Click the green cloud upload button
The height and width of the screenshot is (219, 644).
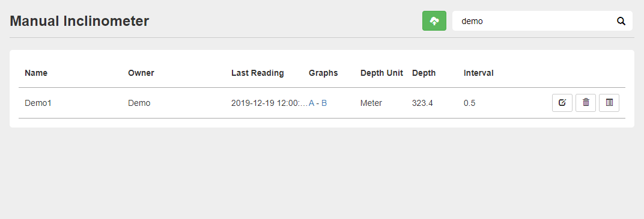click(434, 21)
